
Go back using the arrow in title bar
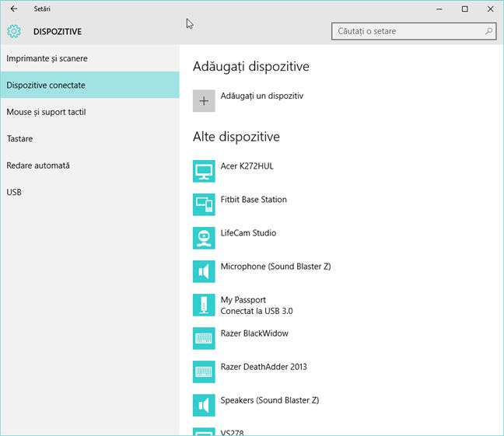(14, 9)
